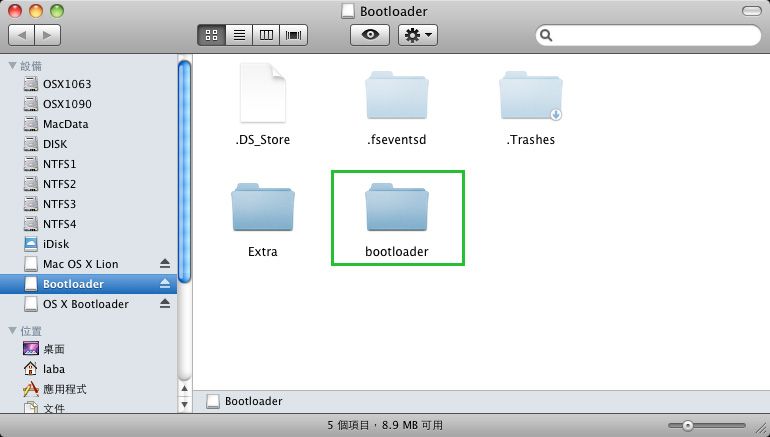
Task: Open the 桌面 Desktop location
Action: tap(88, 349)
